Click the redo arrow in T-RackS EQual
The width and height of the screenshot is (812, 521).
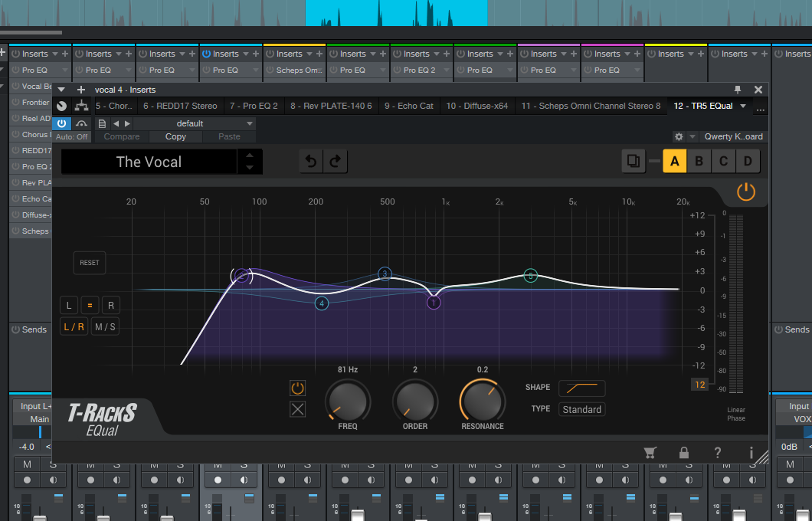335,161
